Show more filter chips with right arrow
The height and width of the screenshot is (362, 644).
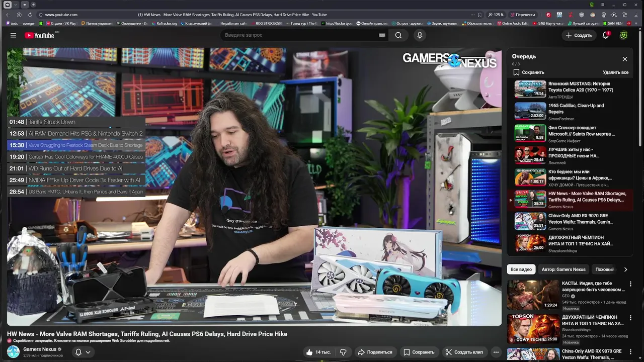[x=625, y=269]
